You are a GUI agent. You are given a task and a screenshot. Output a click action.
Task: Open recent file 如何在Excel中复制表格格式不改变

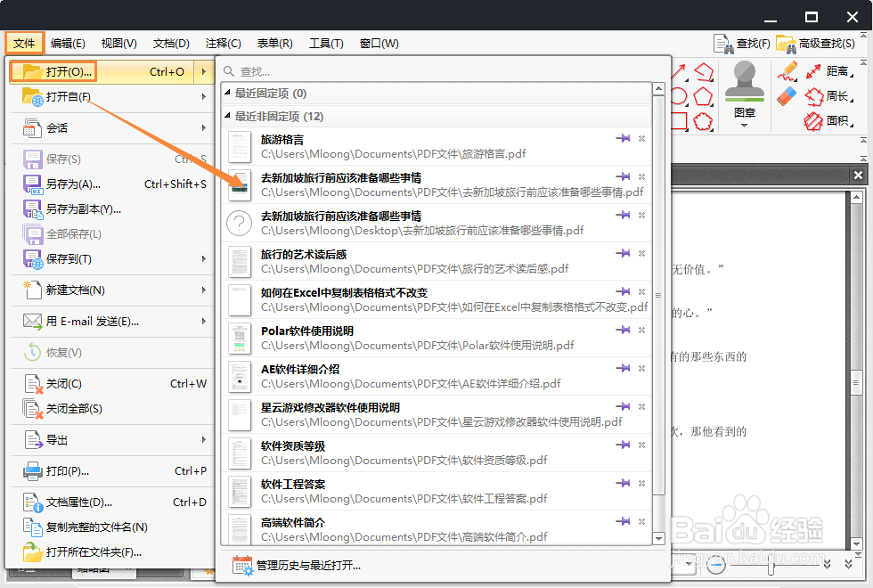436,299
